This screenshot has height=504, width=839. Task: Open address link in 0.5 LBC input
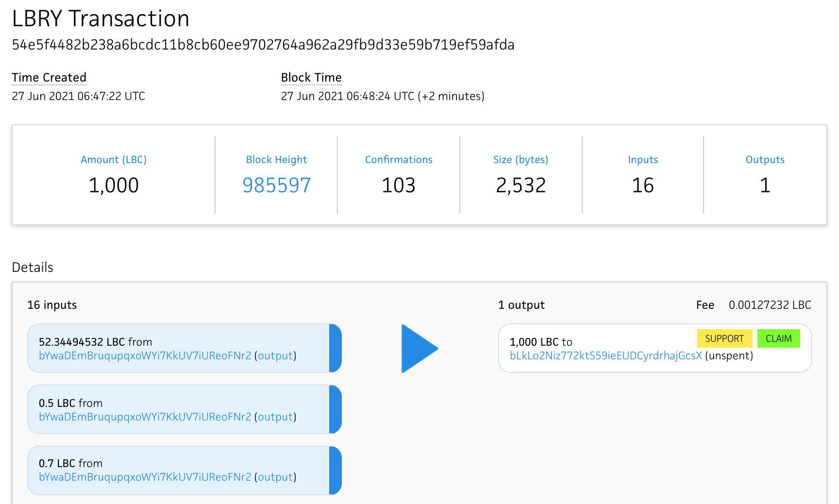(145, 417)
